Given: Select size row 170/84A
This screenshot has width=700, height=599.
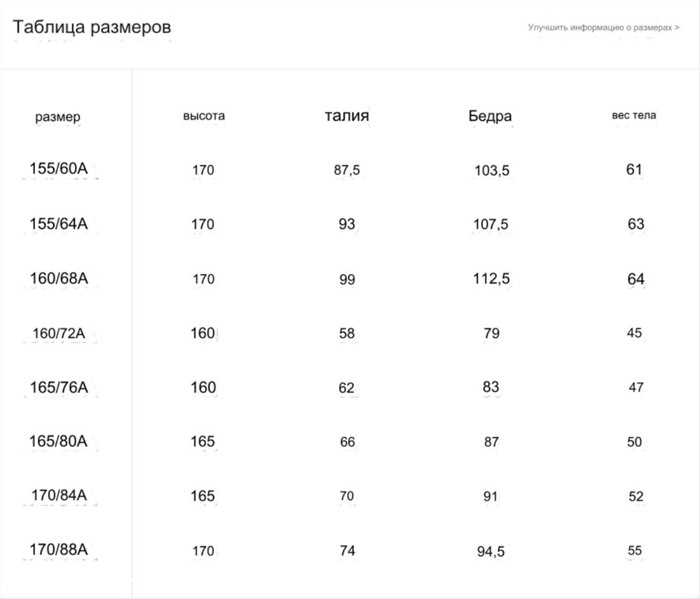Looking at the screenshot, I should pyautogui.click(x=59, y=495).
